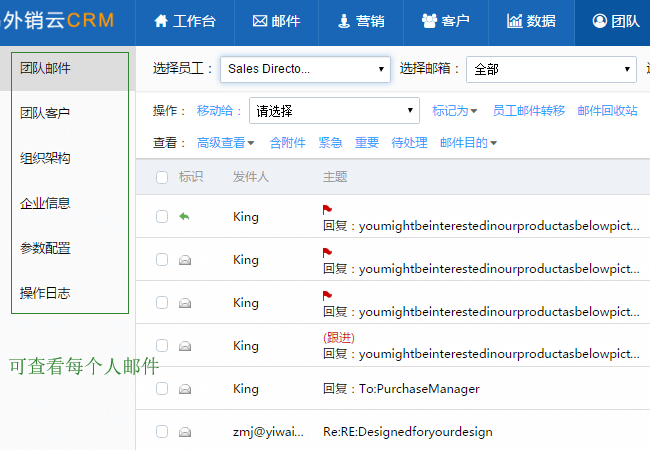
Task: Open the 营销 marketing tab
Action: pyautogui.click(x=361, y=21)
